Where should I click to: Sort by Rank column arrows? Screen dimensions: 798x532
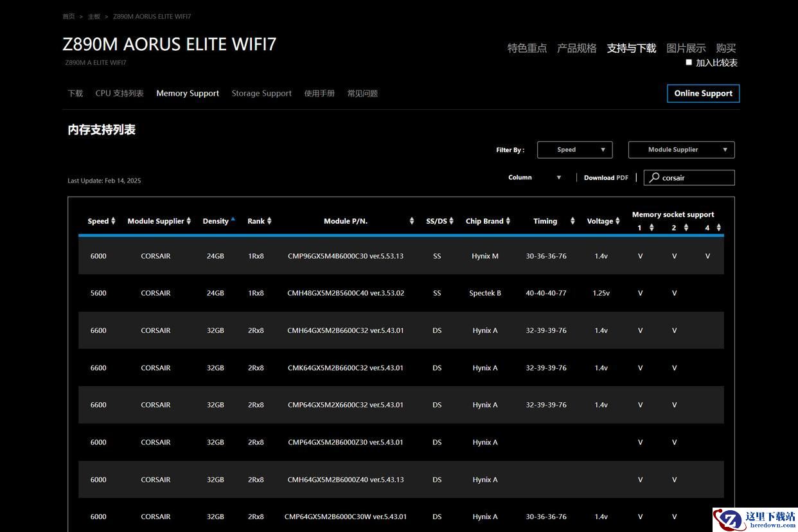(x=269, y=221)
